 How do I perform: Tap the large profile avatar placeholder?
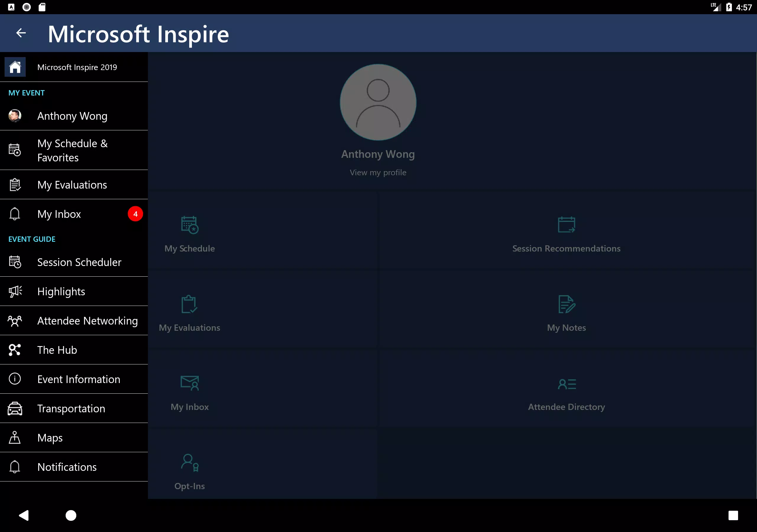pos(378,102)
